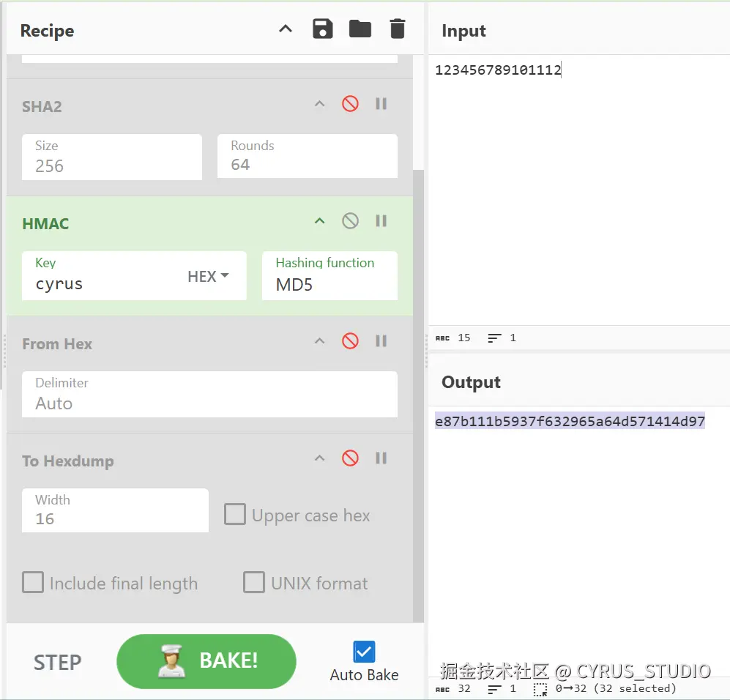The width and height of the screenshot is (730, 700).
Task: Click the output selection range indicator
Action: 605,689
